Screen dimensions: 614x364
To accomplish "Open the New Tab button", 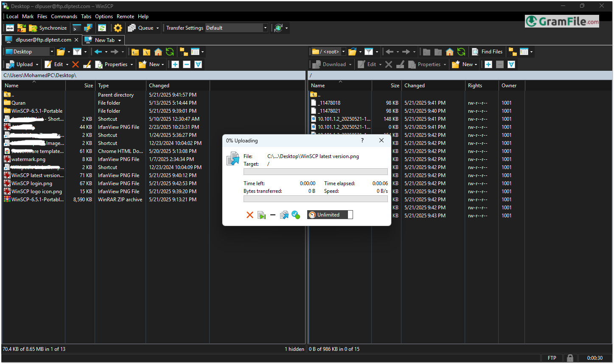I will pyautogui.click(x=103, y=40).
